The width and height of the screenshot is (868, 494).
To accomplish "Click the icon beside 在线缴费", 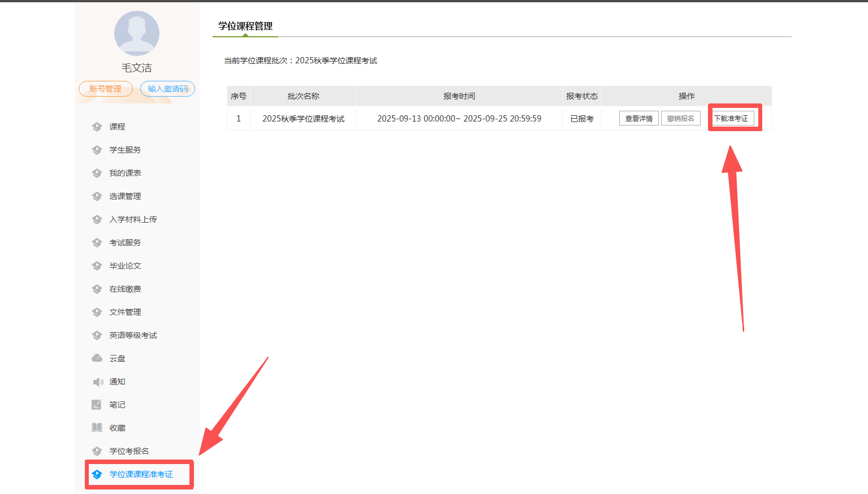I will point(97,289).
